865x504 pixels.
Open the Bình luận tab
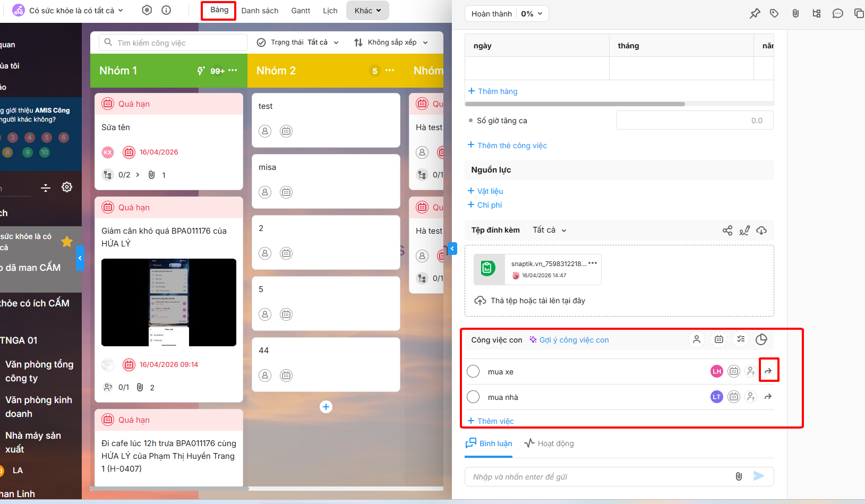[489, 443]
